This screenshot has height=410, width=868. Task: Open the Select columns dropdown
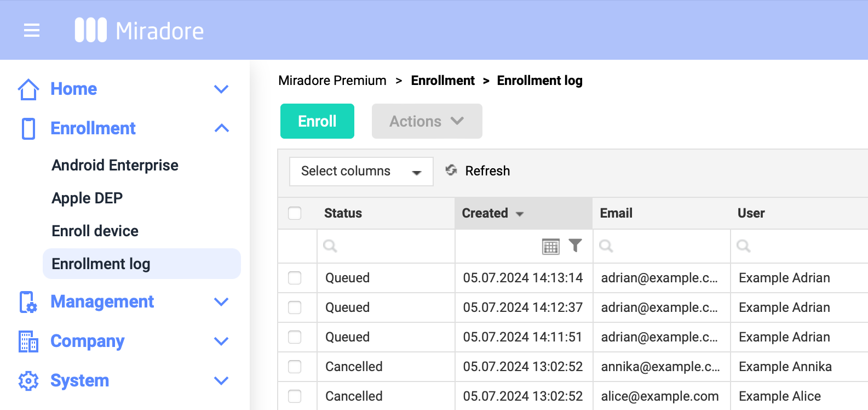pyautogui.click(x=361, y=171)
